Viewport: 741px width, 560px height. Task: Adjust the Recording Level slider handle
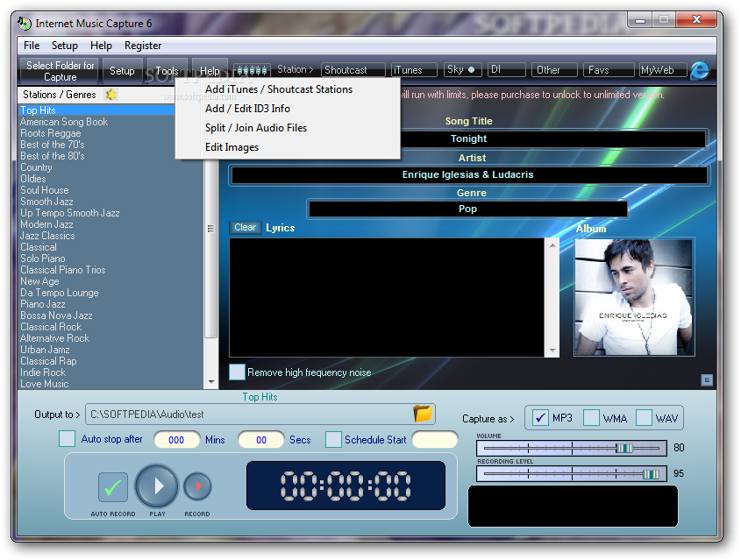[x=651, y=473]
